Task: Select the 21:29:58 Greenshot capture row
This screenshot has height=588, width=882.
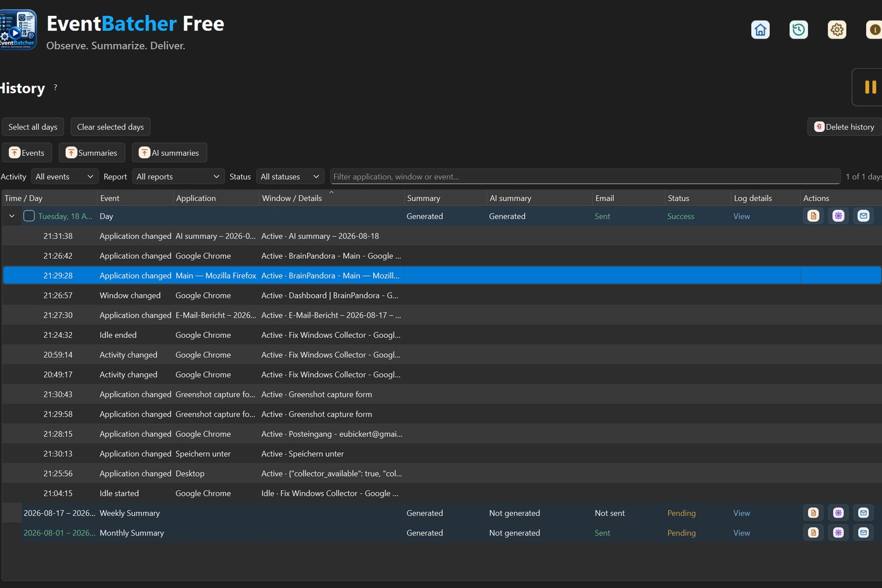Action: (442, 414)
